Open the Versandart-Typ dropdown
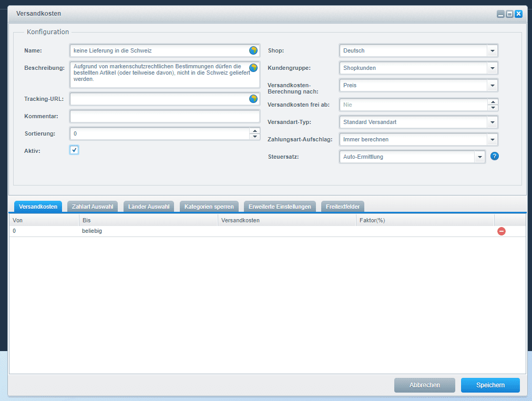 (492, 122)
